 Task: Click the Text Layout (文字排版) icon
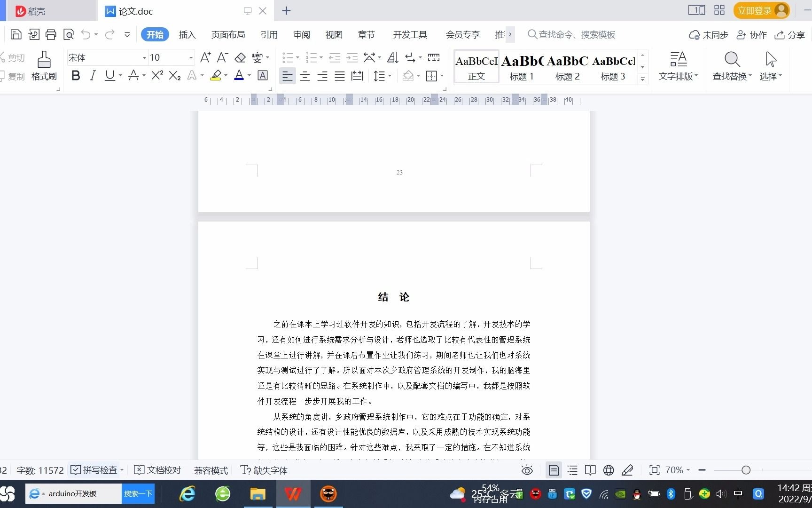pos(679,60)
